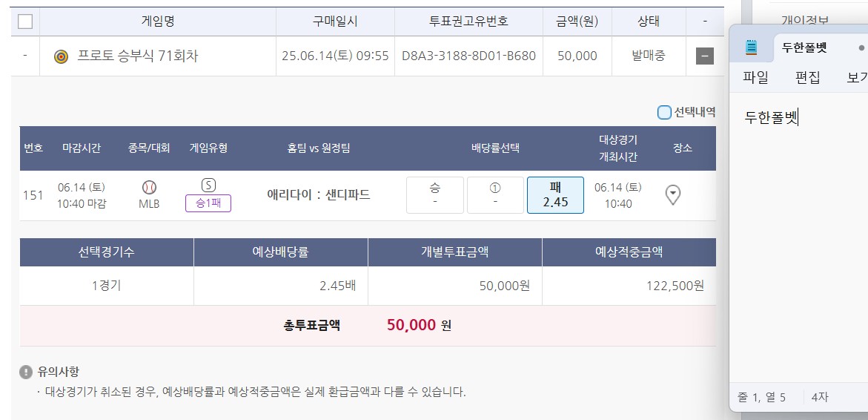Choose the ① odds option
The width and height of the screenshot is (868, 420).
click(495, 194)
